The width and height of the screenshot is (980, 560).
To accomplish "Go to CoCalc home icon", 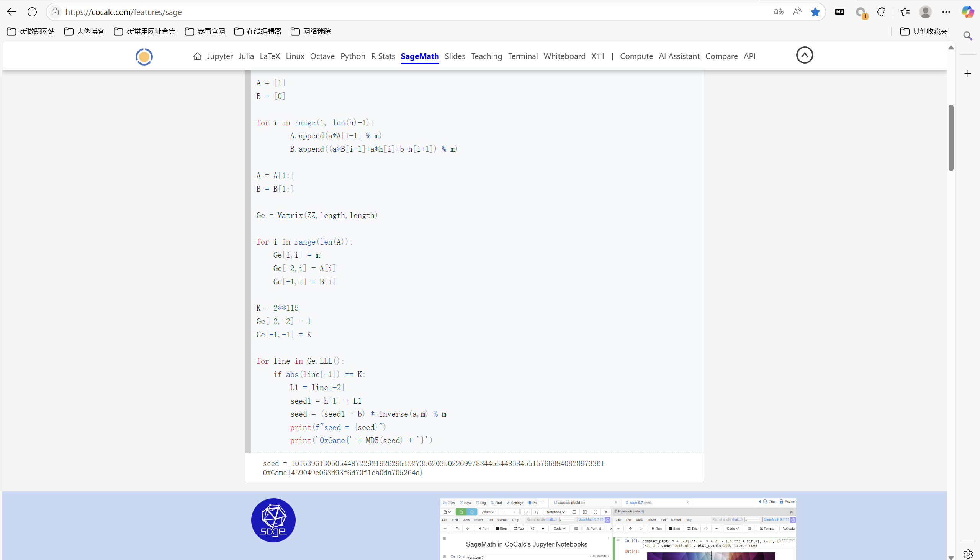I will (197, 56).
